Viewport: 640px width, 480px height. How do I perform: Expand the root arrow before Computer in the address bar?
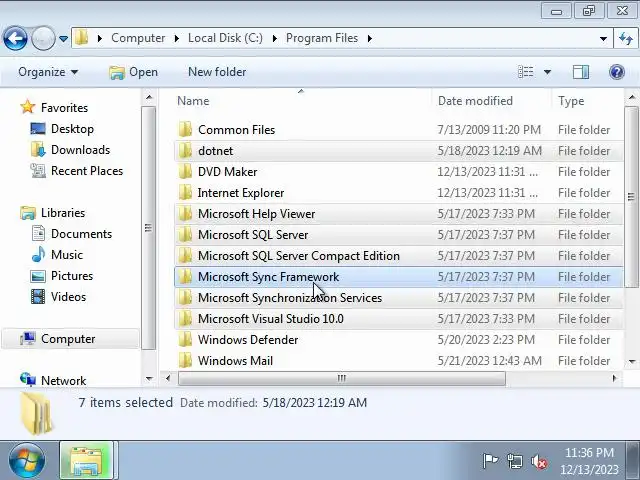click(x=100, y=38)
